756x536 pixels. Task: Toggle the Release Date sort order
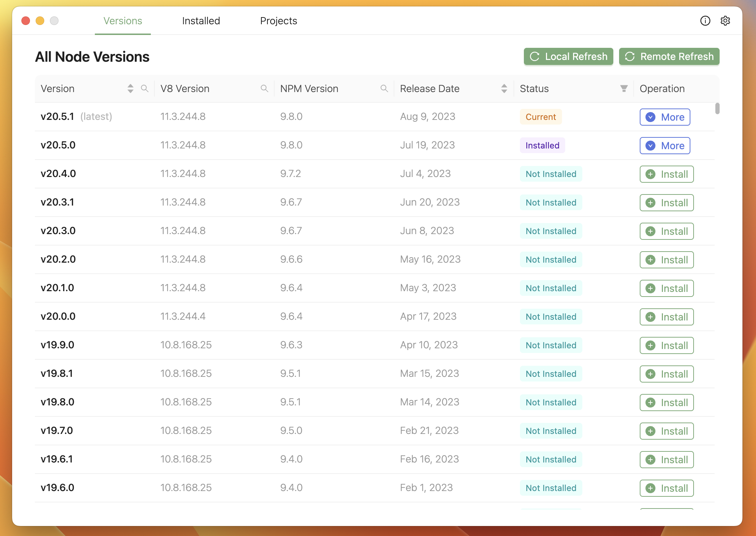point(504,88)
